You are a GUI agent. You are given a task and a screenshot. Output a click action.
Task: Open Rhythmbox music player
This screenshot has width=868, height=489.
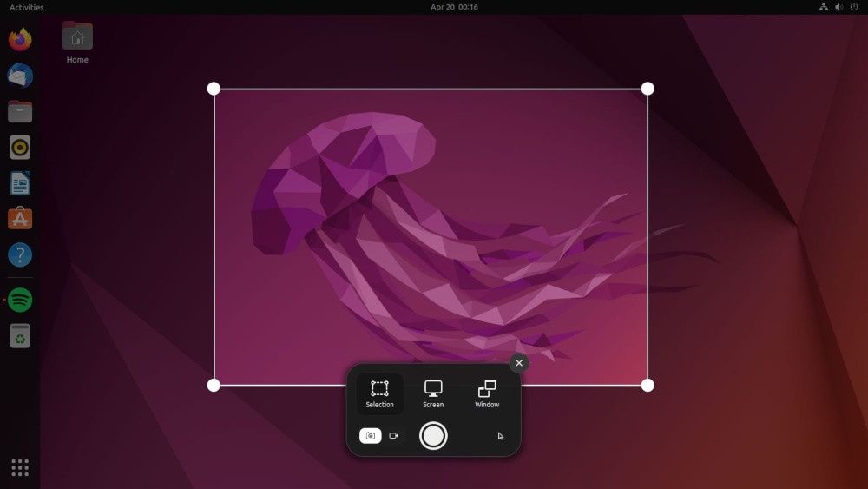point(20,148)
